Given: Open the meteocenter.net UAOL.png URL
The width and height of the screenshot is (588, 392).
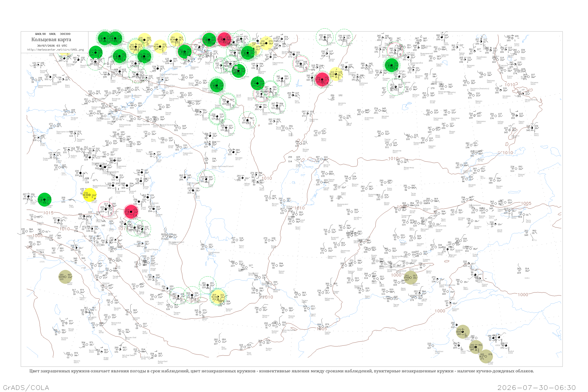Looking at the screenshot, I should pyautogui.click(x=55, y=50).
